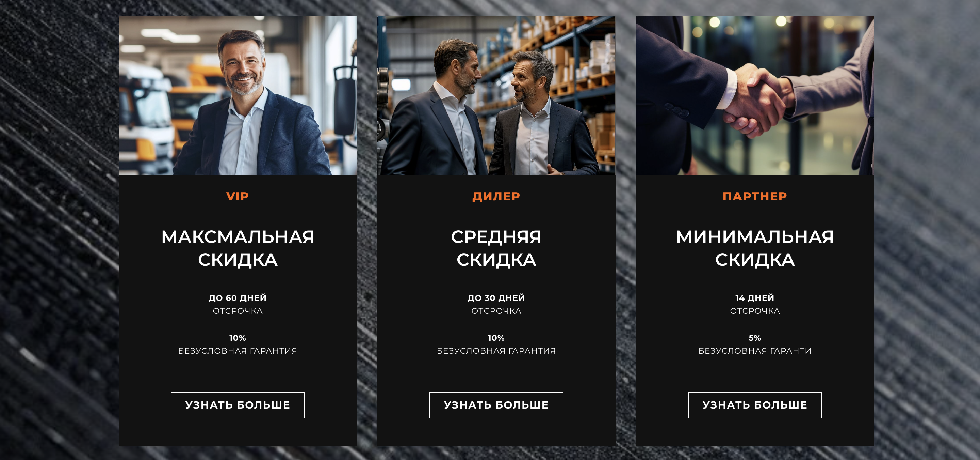Image resolution: width=980 pixels, height=460 pixels.
Task: Click ОТСРОЧКА label in the VIP card
Action: 238,311
